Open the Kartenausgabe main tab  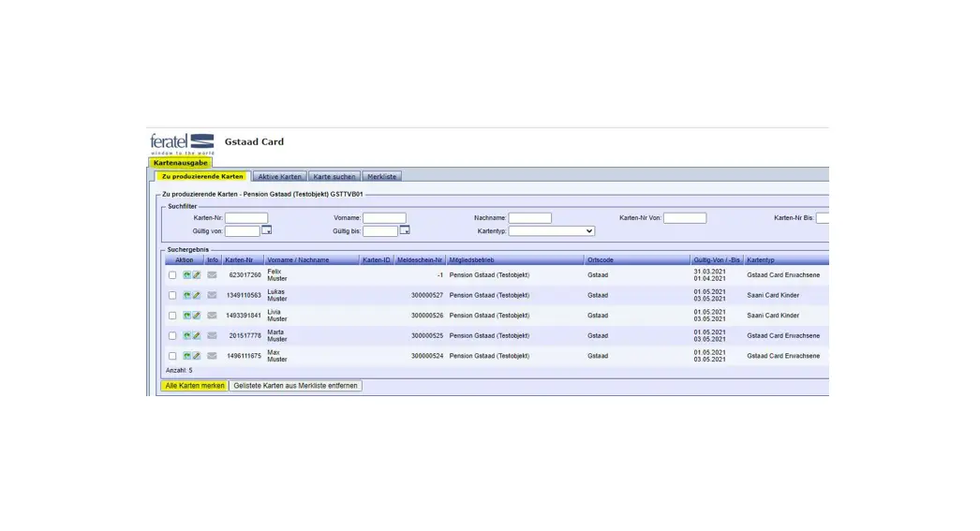pyautogui.click(x=180, y=162)
